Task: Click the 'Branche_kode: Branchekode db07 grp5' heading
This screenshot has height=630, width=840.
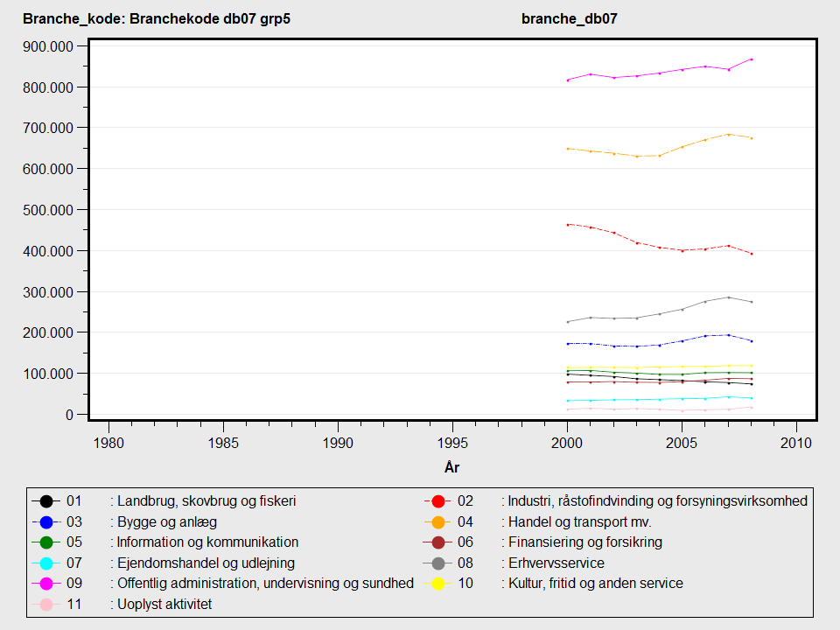Action: click(157, 18)
